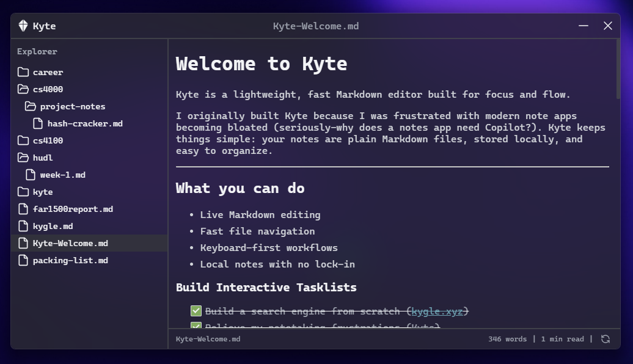Collapse the hudl folder
Image resolution: width=633 pixels, height=364 pixels.
(x=89, y=158)
